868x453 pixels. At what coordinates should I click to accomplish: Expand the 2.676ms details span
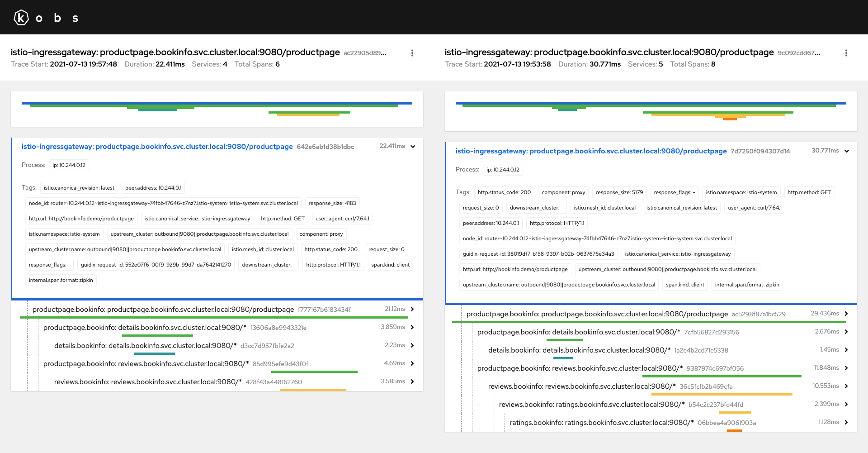point(846,332)
